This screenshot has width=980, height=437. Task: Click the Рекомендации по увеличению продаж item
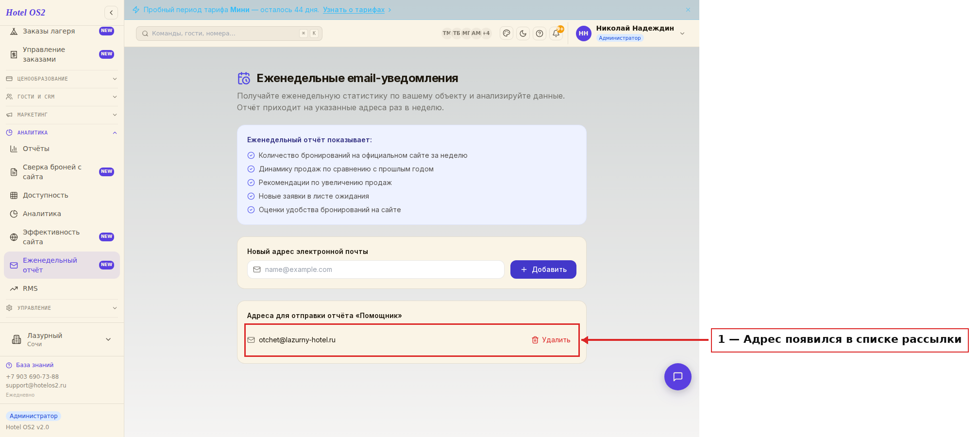325,183
